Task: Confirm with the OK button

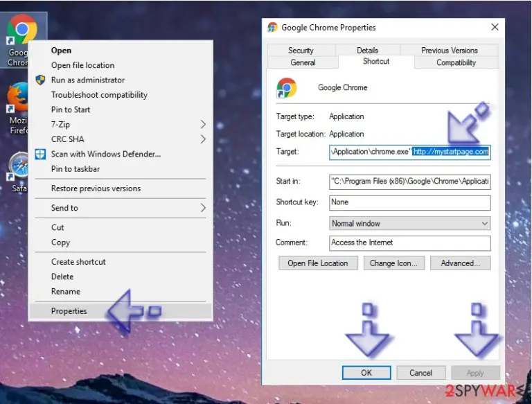Action: click(x=366, y=373)
